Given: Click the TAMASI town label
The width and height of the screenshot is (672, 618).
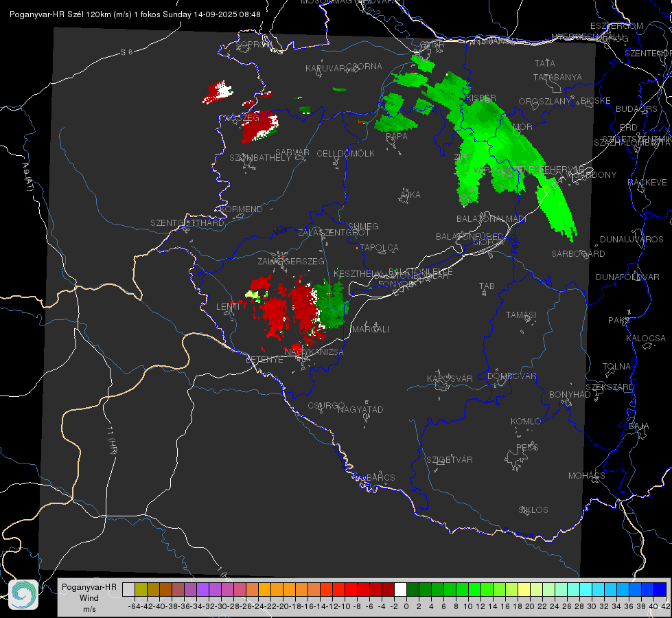Looking at the screenshot, I should (x=521, y=315).
